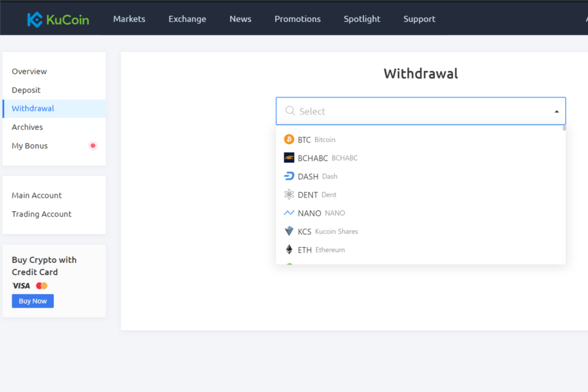Select the NANO coin icon
Screen dimensions: 588x392
click(x=289, y=212)
